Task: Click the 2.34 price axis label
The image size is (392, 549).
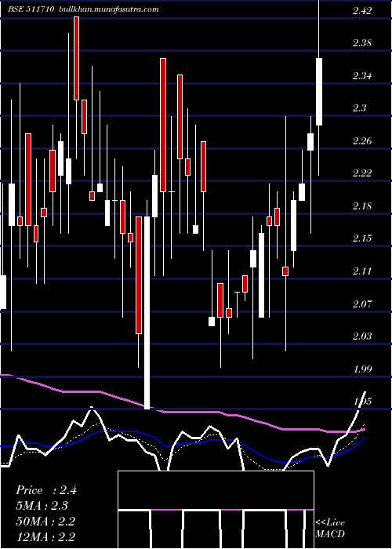Action: pos(362,76)
